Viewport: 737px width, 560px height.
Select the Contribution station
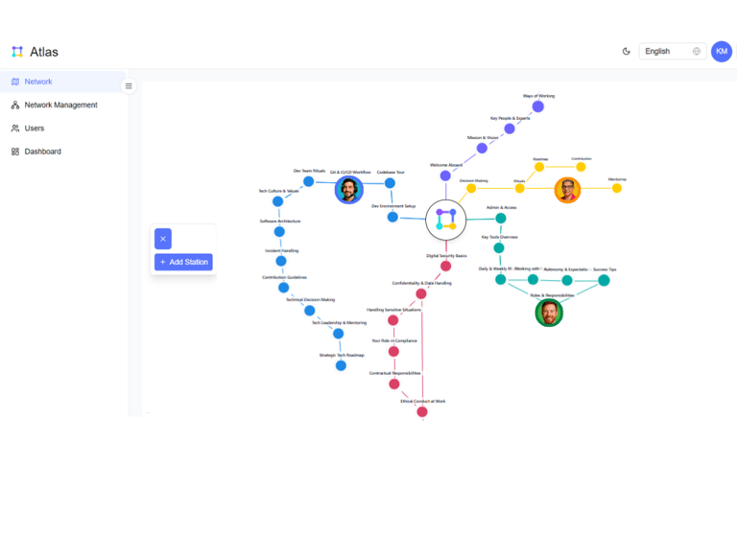(581, 167)
